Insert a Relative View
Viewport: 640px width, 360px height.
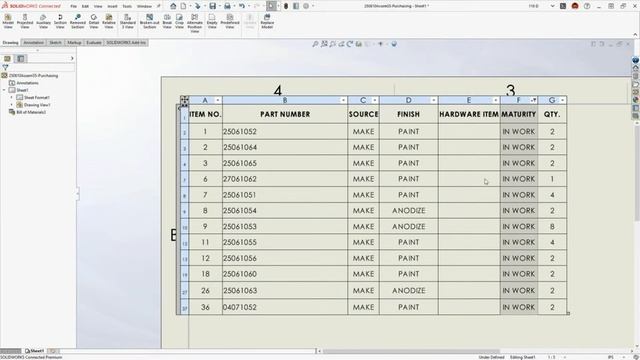pyautogui.click(x=109, y=21)
